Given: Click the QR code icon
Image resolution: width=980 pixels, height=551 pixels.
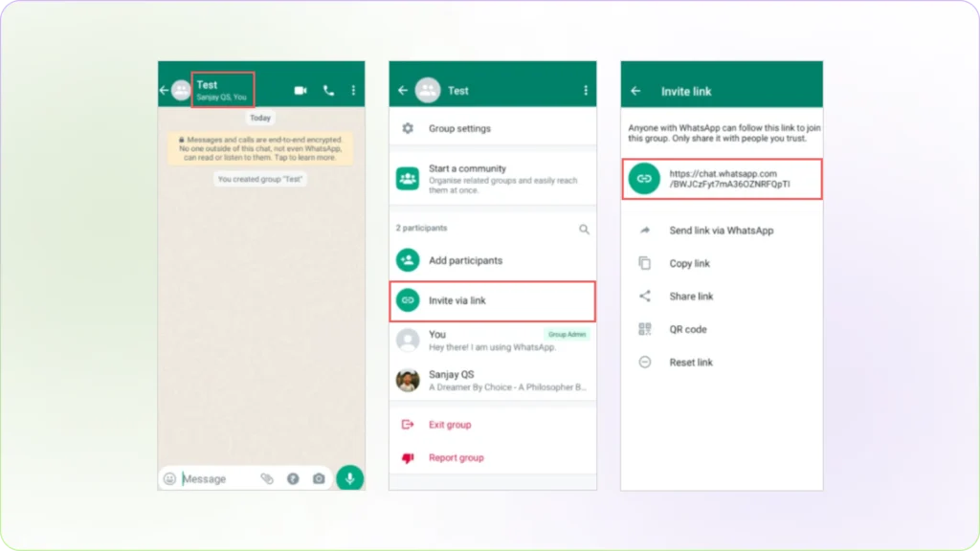Looking at the screenshot, I should point(644,329).
